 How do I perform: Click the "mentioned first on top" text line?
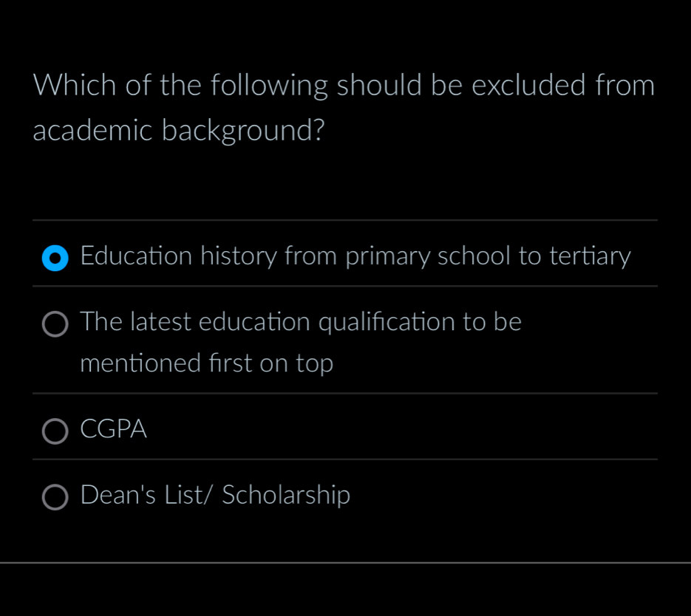(x=206, y=363)
